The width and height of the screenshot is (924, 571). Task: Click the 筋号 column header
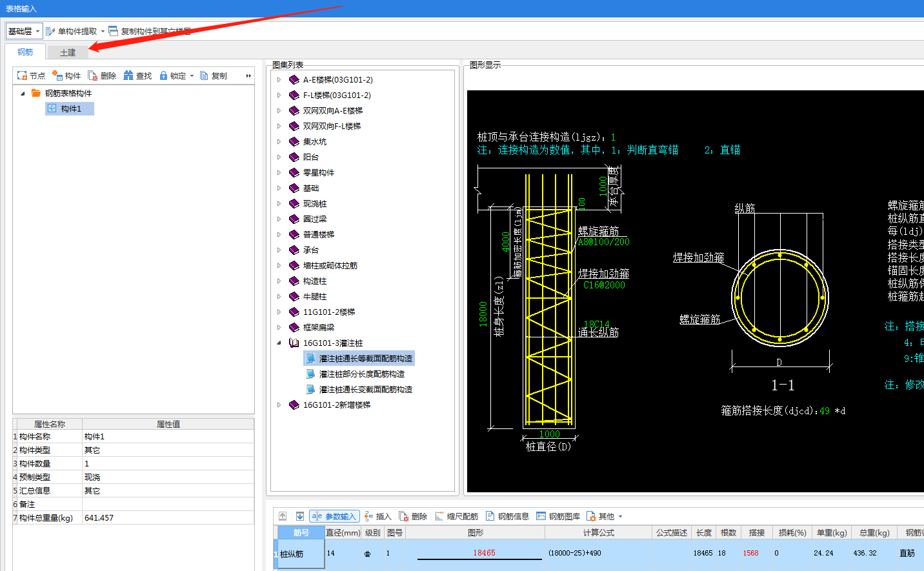coord(301,533)
